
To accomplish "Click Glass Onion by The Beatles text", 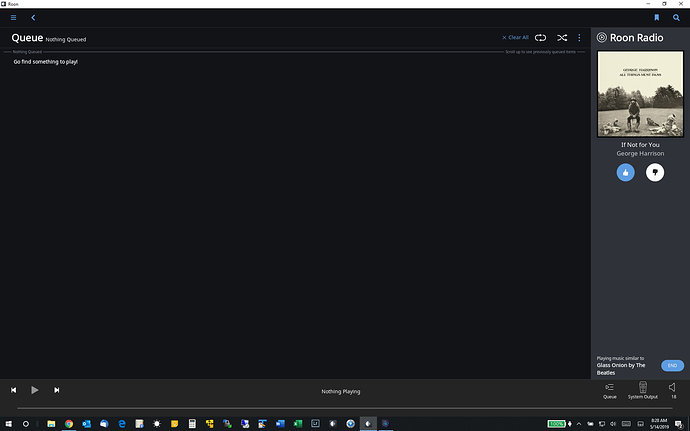I will 621,369.
